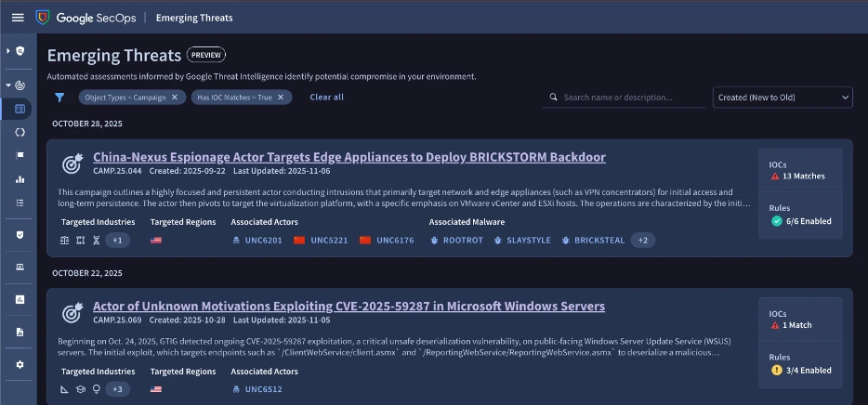
Task: Click the Clear all filters link
Action: click(x=326, y=97)
